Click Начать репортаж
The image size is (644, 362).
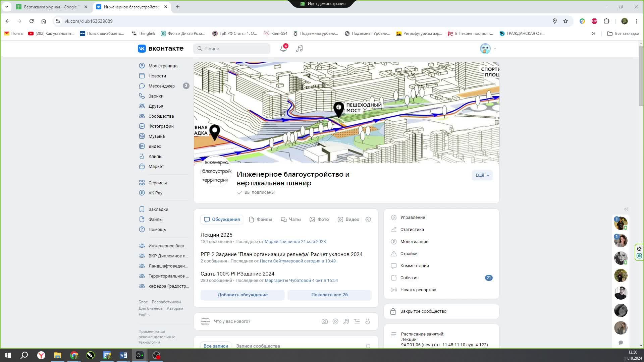tap(418, 290)
